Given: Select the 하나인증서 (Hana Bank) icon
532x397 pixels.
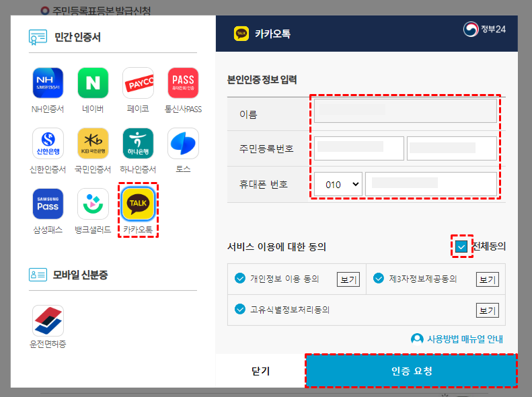Looking at the screenshot, I should coord(138,143).
